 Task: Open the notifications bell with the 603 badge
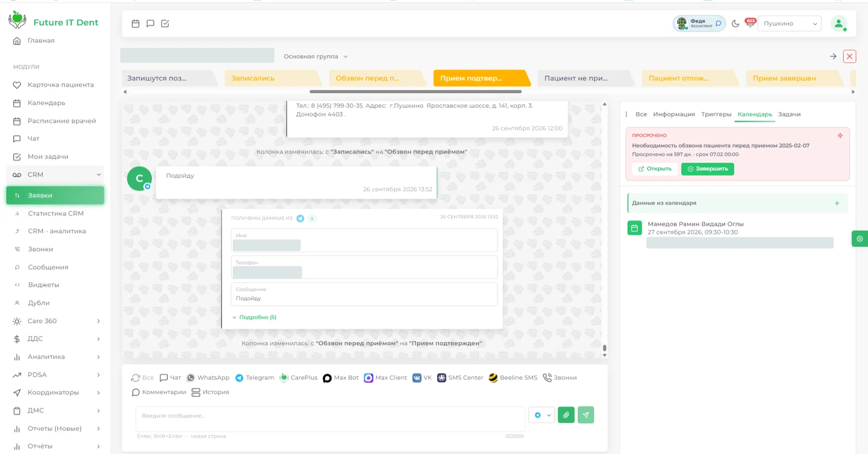(x=750, y=23)
